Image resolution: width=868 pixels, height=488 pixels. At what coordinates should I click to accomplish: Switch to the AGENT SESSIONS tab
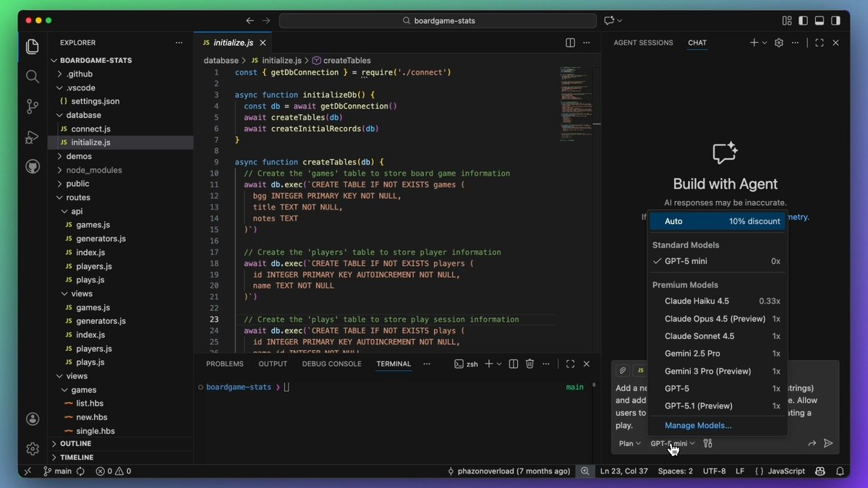(643, 43)
